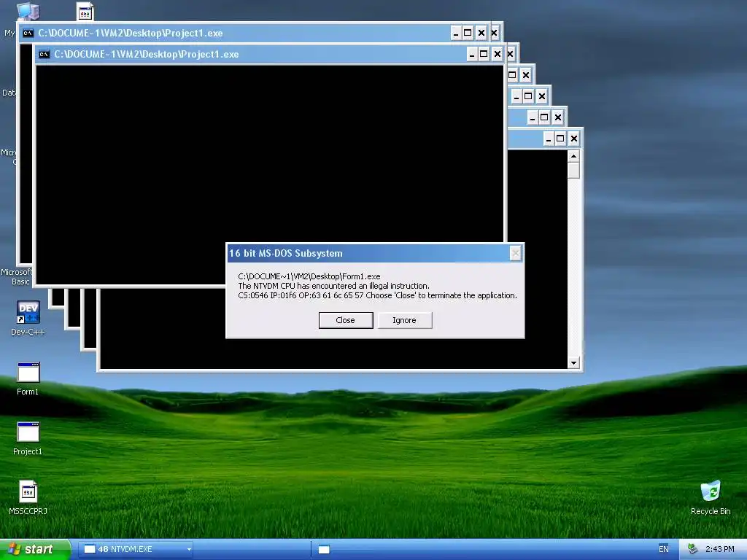Click the Form1.exe path text in dialog
Image resolution: width=747 pixels, height=560 pixels.
[x=309, y=276]
